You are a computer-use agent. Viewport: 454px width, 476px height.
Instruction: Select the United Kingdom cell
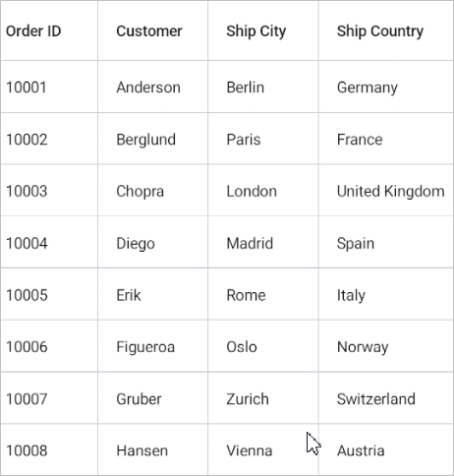coord(386,191)
